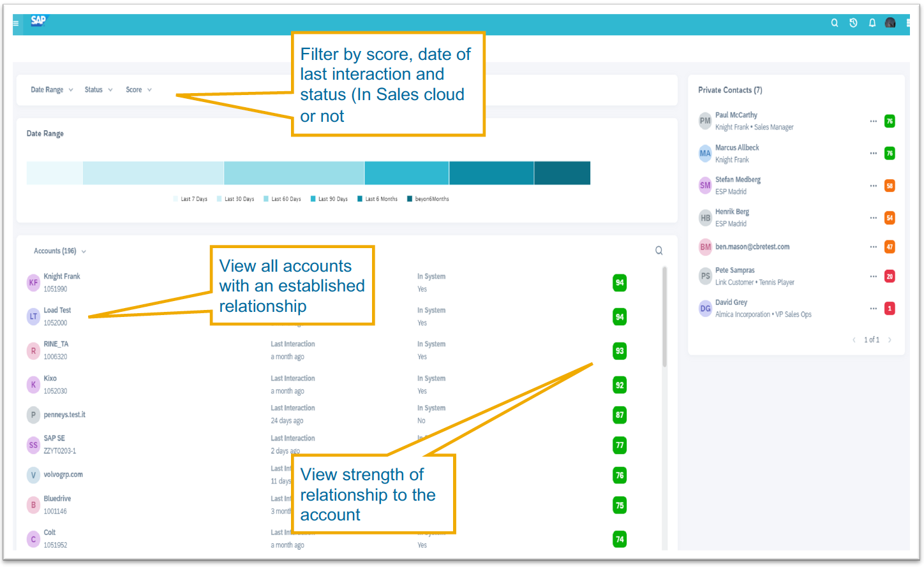Image resolution: width=924 pixels, height=567 pixels.
Task: Toggle the beyon6Months legend filter
Action: (434, 198)
